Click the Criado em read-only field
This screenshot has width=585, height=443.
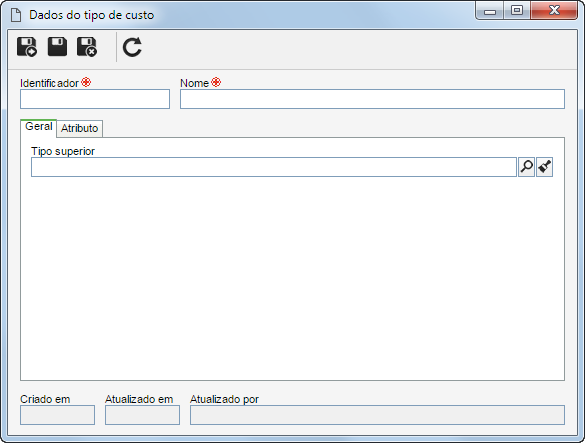57,415
